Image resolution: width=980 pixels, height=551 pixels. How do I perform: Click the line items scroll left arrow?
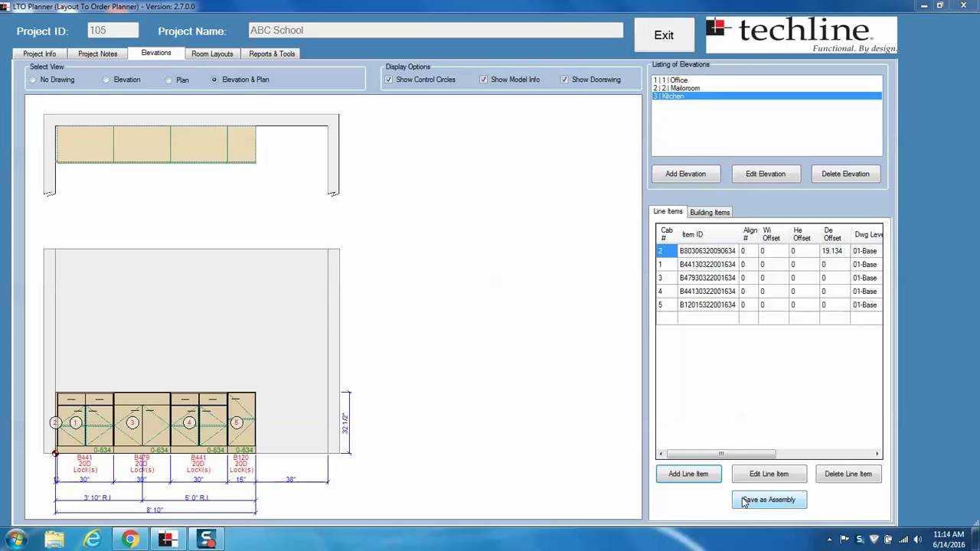tap(661, 454)
